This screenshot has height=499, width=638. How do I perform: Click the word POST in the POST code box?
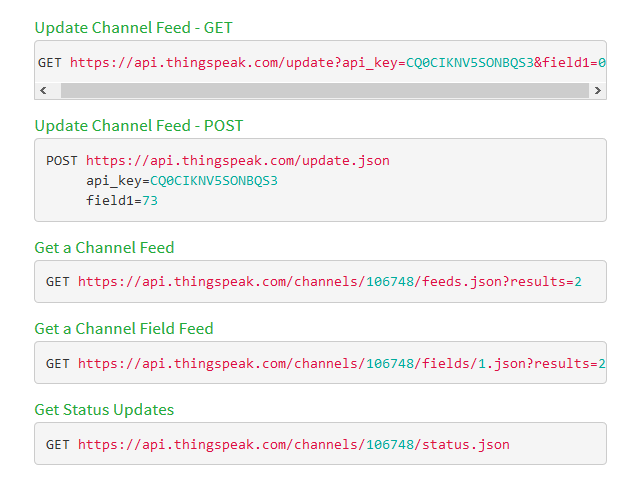(x=61, y=161)
